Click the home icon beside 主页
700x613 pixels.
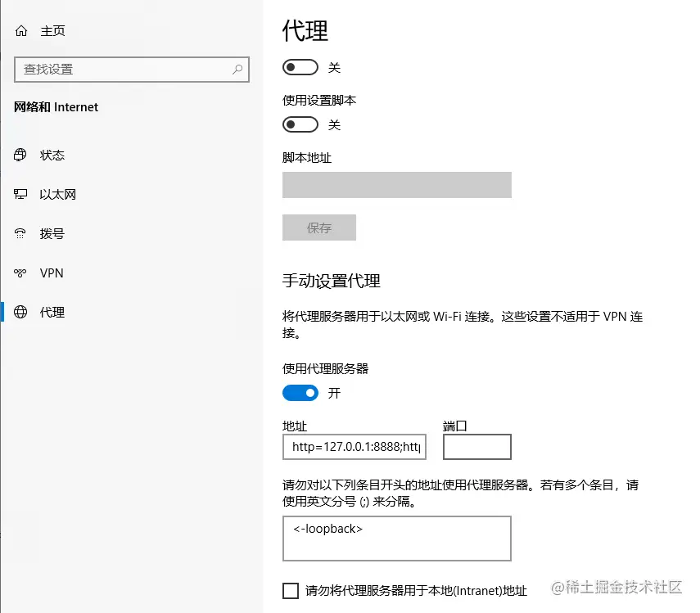(21, 31)
